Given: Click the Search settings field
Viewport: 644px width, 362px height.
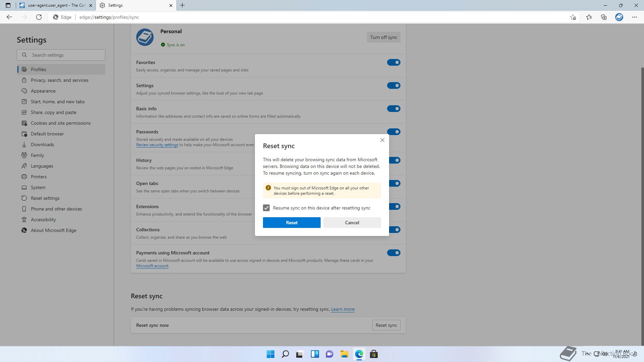Looking at the screenshot, I should tap(61, 55).
